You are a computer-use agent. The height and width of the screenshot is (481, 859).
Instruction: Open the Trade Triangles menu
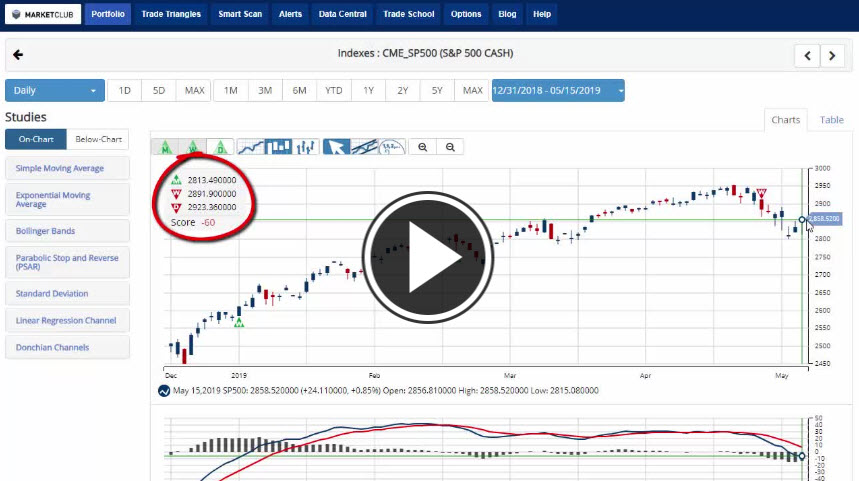coord(170,14)
